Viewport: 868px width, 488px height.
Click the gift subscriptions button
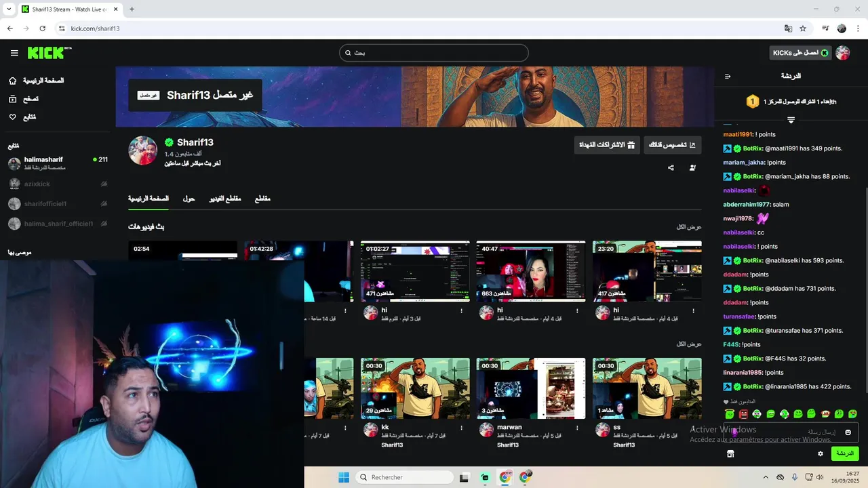(x=606, y=144)
